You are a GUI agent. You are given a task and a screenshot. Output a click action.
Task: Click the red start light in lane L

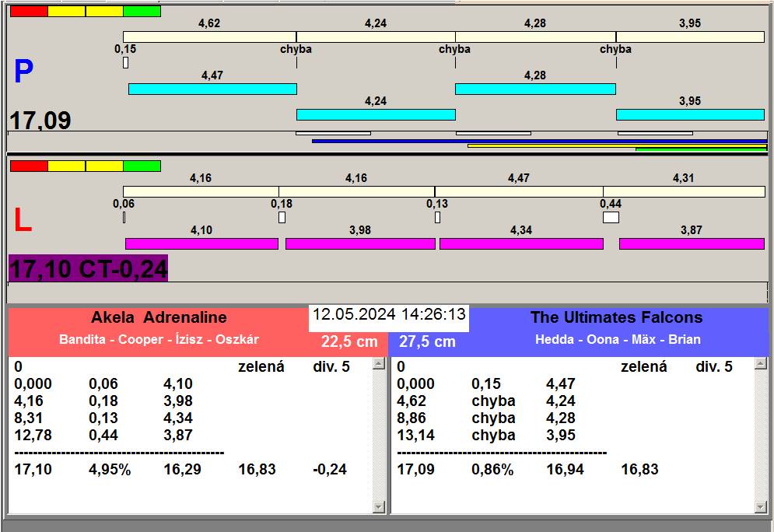29,166
